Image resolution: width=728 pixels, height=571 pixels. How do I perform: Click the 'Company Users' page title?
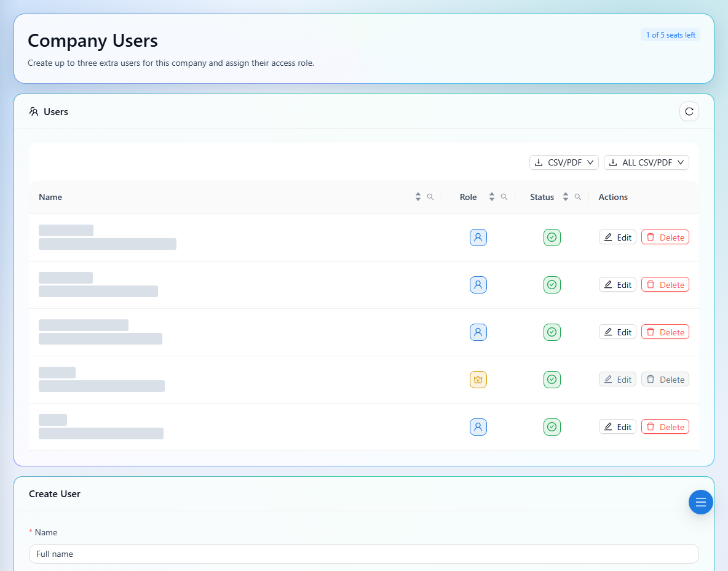pos(93,41)
